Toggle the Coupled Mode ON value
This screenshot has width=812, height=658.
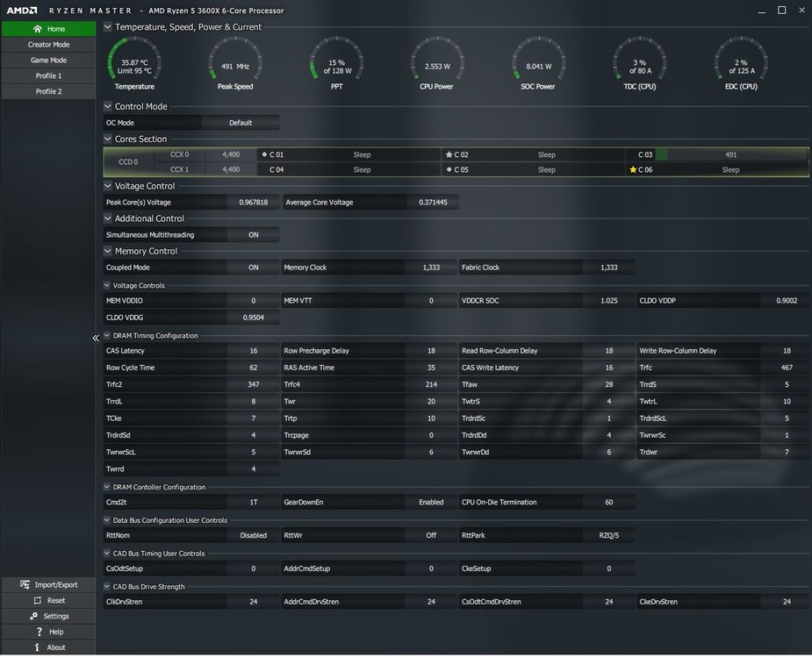[253, 268]
